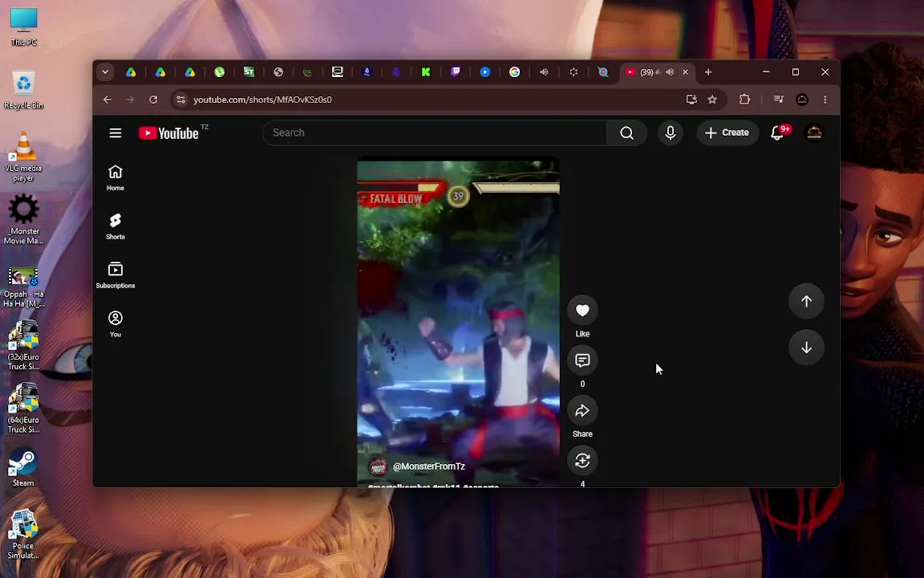Screen dimensions: 924x578
Task: Open YouTube notifications bell
Action: (777, 132)
